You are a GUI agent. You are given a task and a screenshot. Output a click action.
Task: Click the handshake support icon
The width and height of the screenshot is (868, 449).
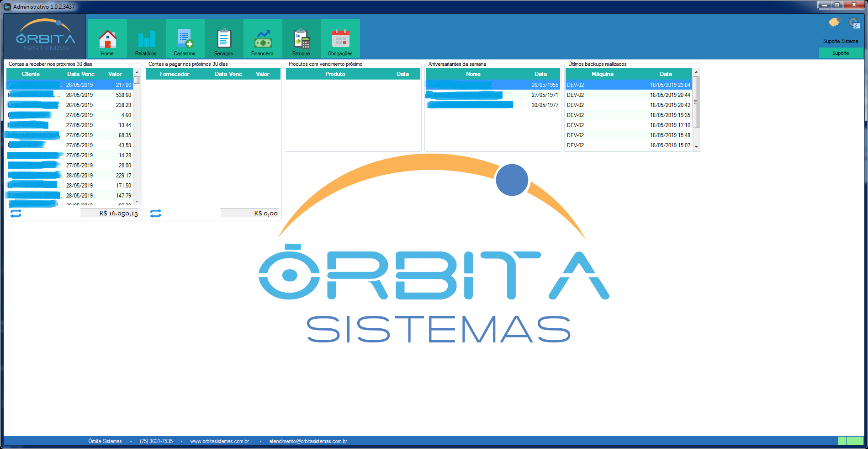(x=834, y=22)
